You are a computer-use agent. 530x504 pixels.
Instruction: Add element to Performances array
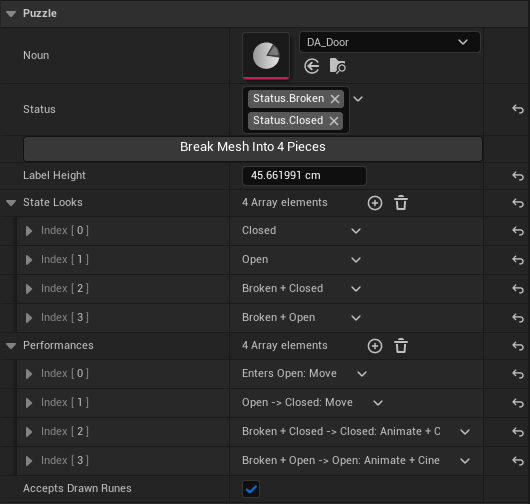[x=375, y=346]
